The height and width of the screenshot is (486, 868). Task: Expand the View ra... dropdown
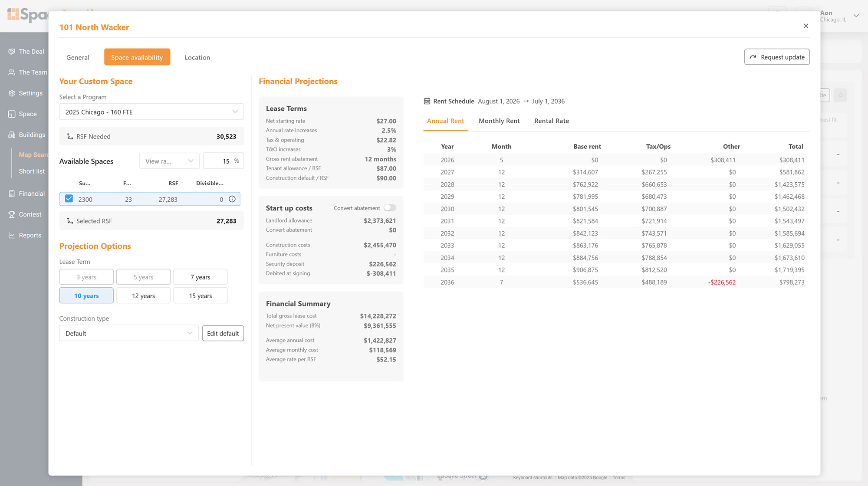tap(169, 161)
